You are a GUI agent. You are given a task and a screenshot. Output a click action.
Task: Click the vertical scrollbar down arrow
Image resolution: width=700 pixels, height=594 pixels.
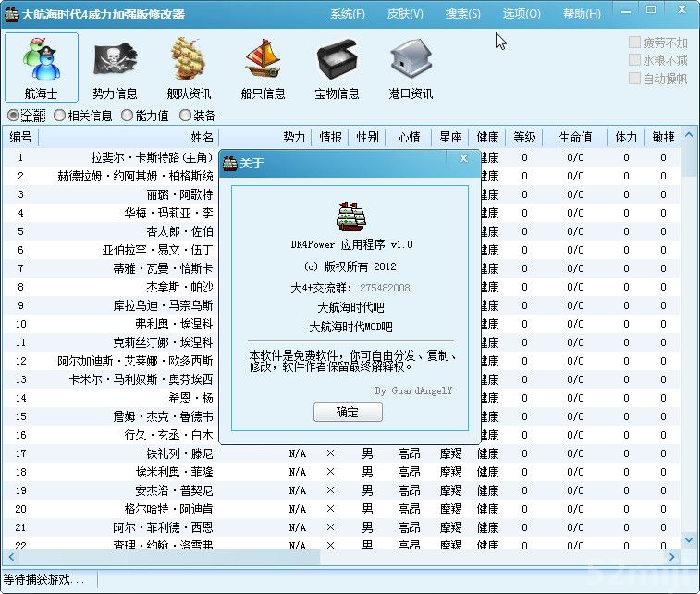(690, 539)
